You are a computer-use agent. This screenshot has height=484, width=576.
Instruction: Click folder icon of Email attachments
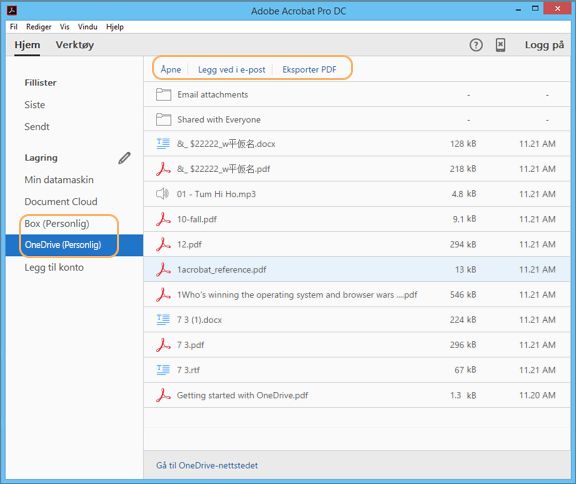[163, 94]
